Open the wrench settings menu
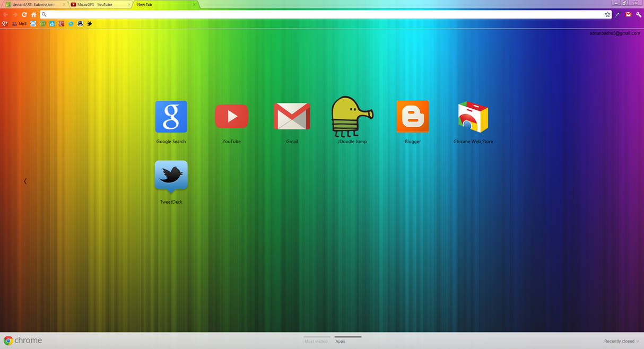The height and width of the screenshot is (349, 644). pos(639,14)
